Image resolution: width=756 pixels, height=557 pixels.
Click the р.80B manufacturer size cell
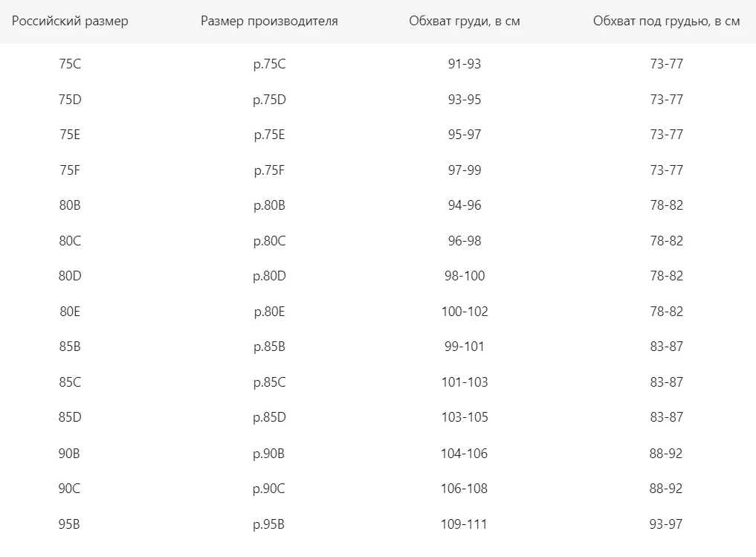269,205
